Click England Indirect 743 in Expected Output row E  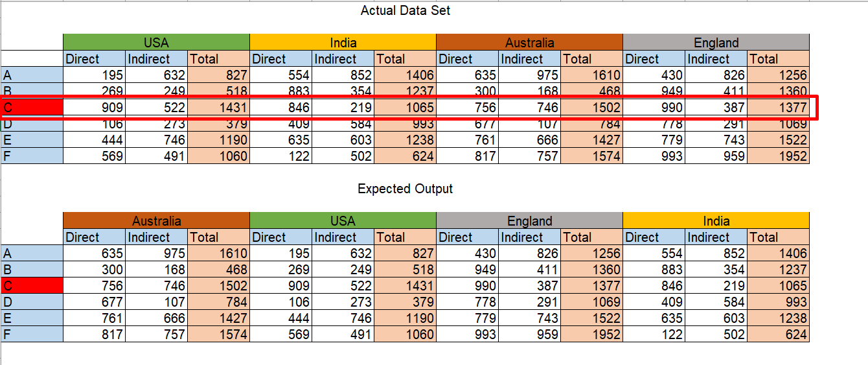[529, 318]
